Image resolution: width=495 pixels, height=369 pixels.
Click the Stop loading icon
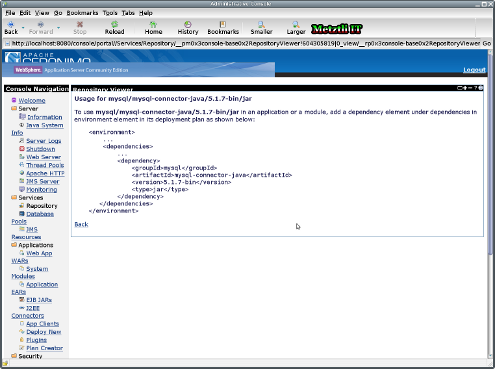point(80,24)
